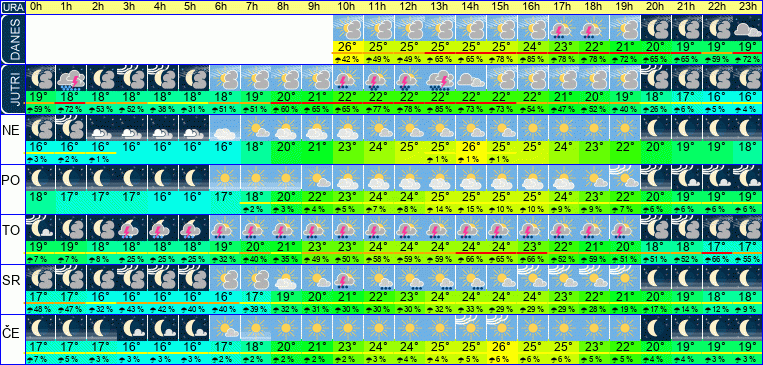Click DANES 16h 85 % precipitation value
This screenshot has height=365, width=763.
(533, 59)
